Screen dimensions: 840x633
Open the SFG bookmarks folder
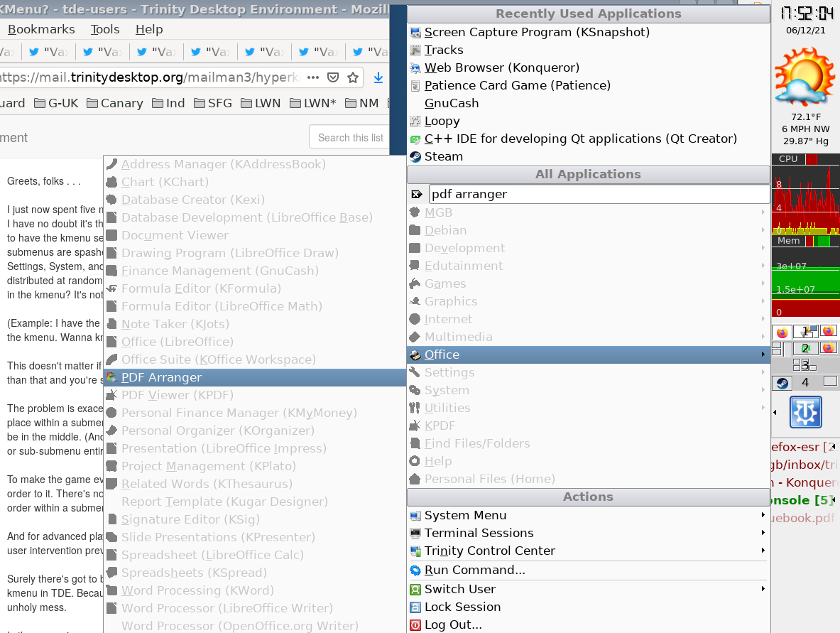coord(213,103)
